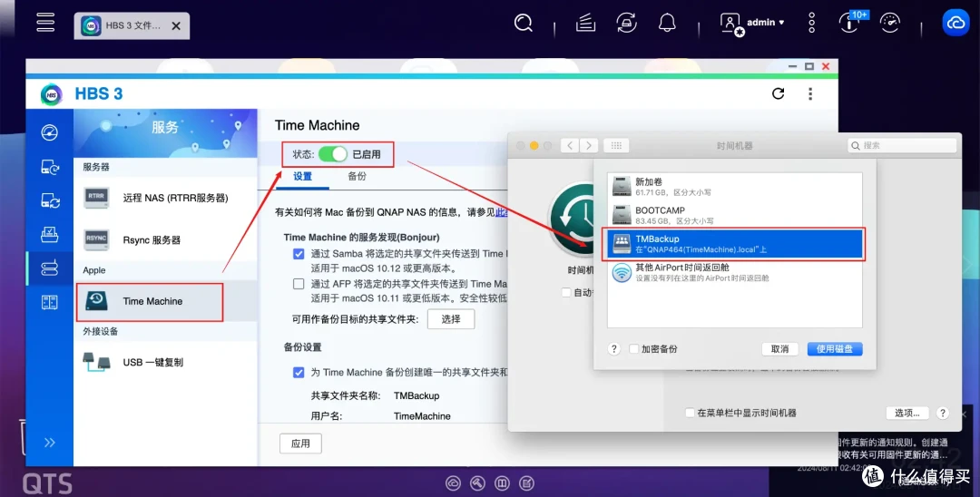Open backup & restore sidebar icon
The image size is (980, 497).
coord(49,166)
